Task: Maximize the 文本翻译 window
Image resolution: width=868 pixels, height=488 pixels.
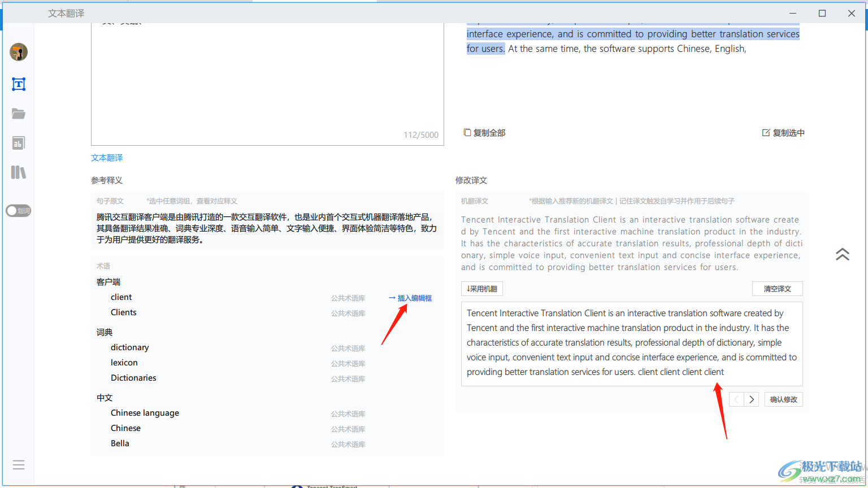Action: tap(822, 13)
